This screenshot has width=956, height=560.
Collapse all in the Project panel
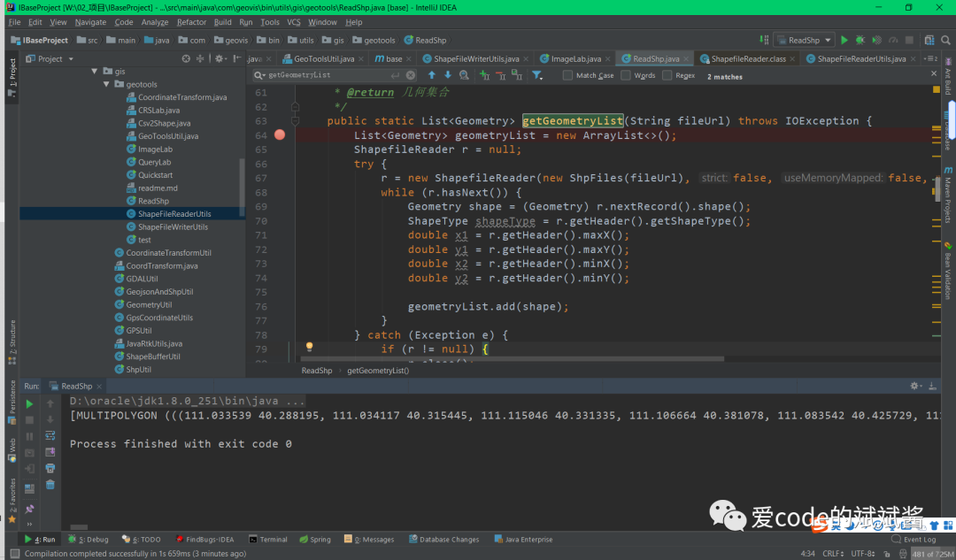pyautogui.click(x=200, y=58)
